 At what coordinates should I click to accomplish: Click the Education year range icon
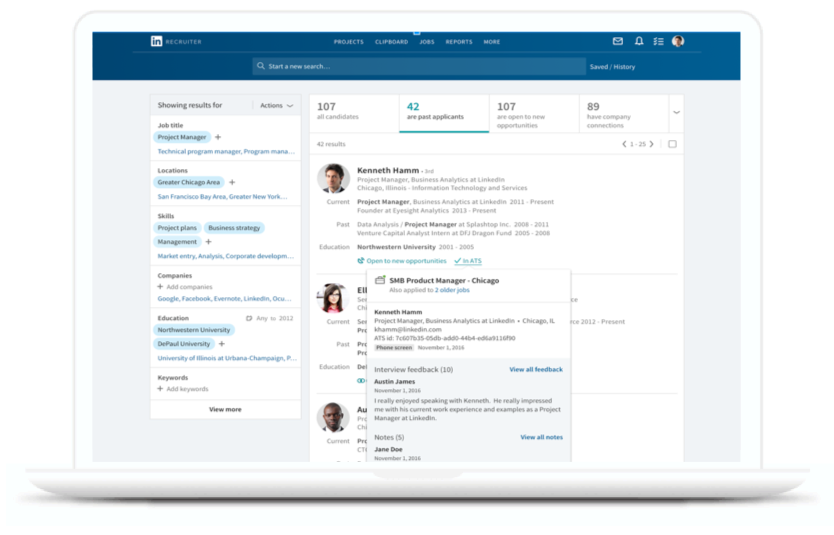tap(249, 318)
